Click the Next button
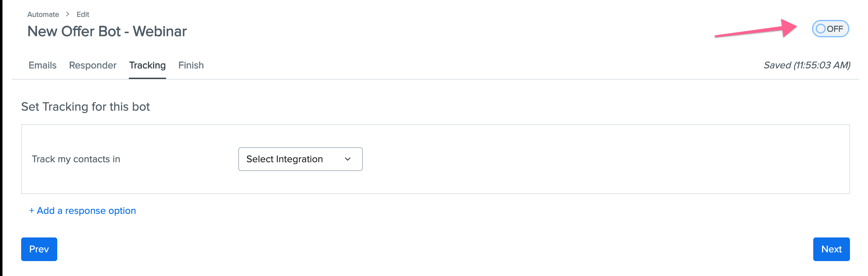The image size is (868, 276). click(831, 249)
